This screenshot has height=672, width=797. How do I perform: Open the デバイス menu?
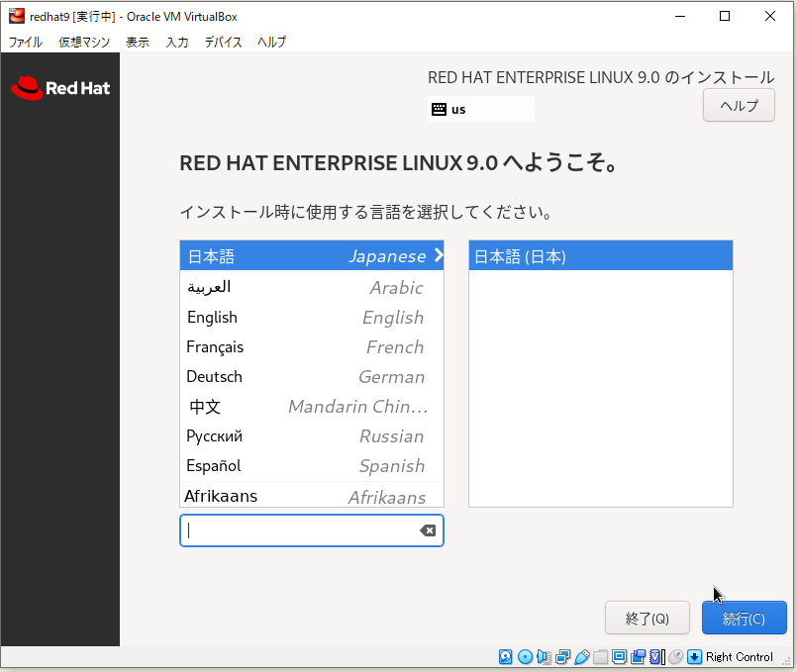(x=223, y=42)
